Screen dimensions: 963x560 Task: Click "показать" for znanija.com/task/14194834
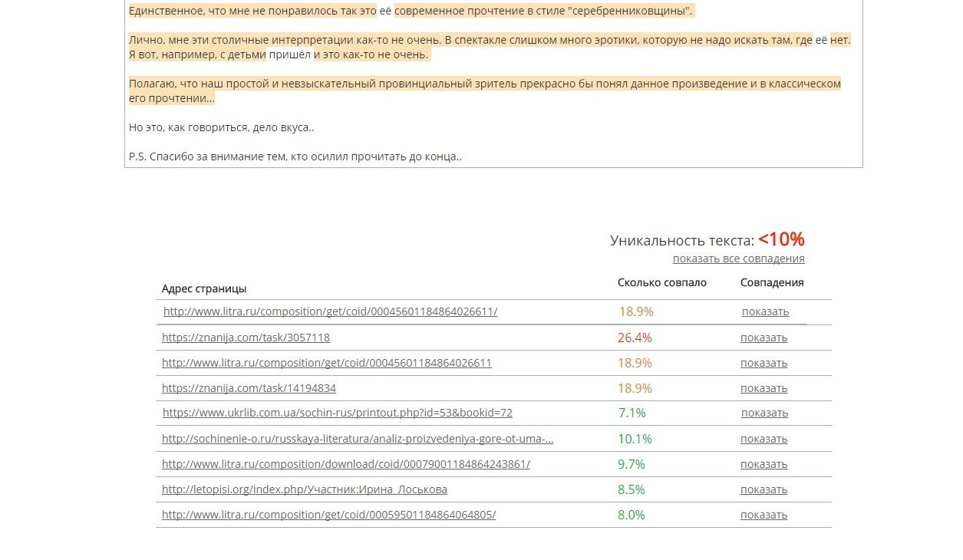click(763, 388)
